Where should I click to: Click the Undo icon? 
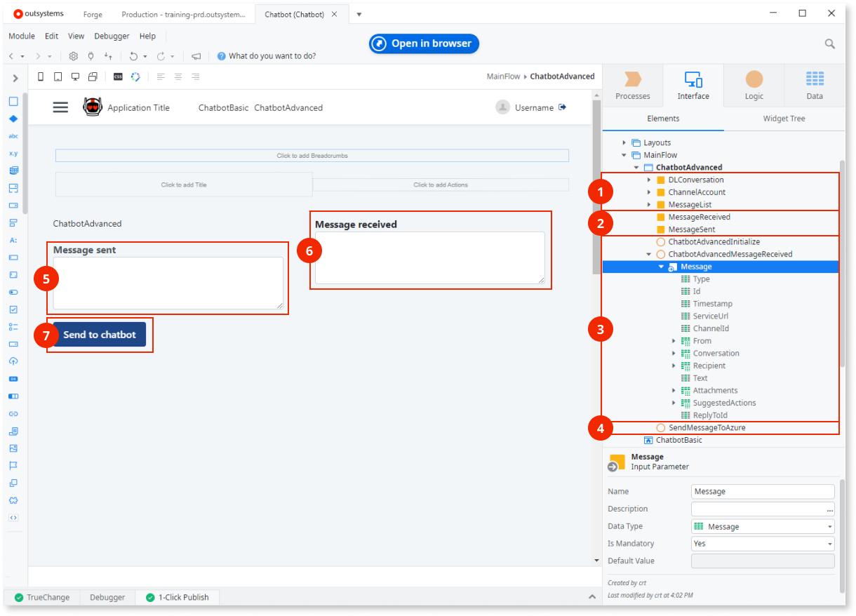point(134,56)
